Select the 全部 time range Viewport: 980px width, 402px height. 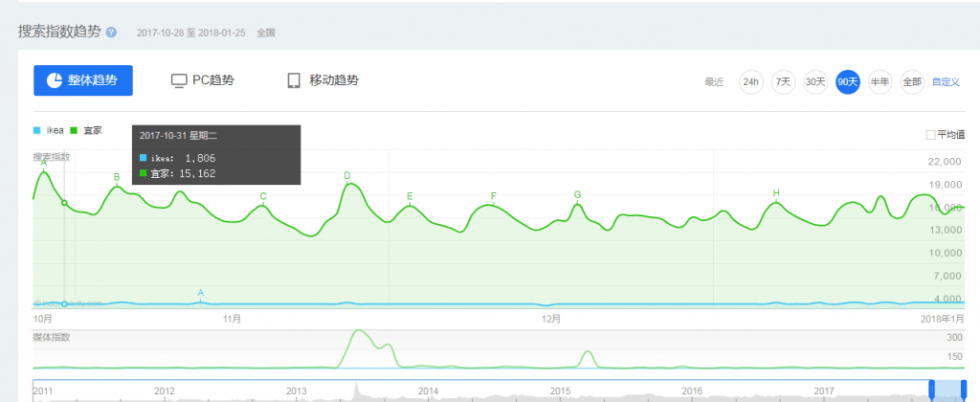tap(911, 81)
